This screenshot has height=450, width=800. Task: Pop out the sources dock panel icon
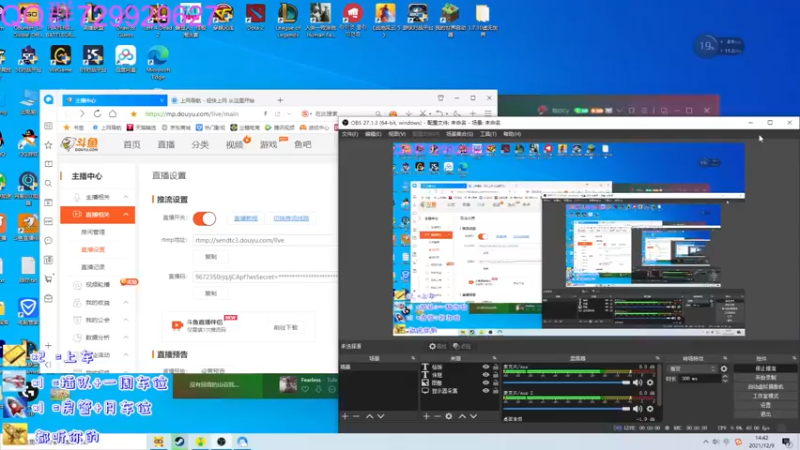pyautogui.click(x=494, y=358)
